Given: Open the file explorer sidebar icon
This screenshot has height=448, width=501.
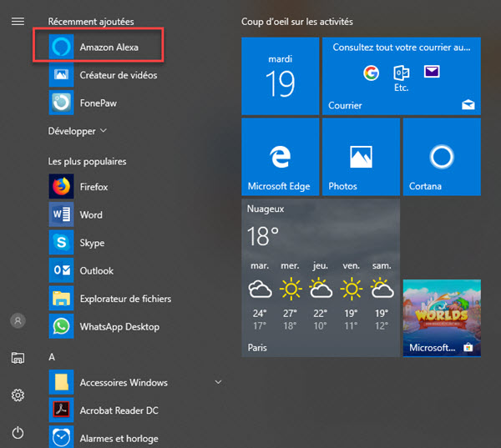Looking at the screenshot, I should click(18, 358).
